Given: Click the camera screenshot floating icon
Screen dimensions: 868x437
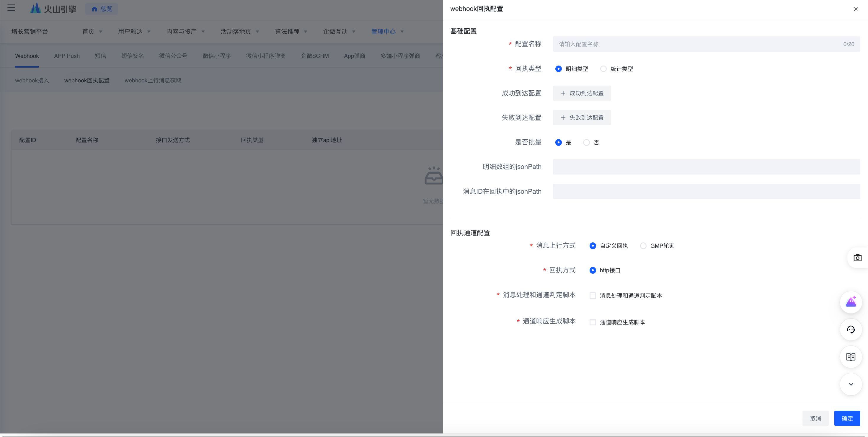Looking at the screenshot, I should click(857, 258).
